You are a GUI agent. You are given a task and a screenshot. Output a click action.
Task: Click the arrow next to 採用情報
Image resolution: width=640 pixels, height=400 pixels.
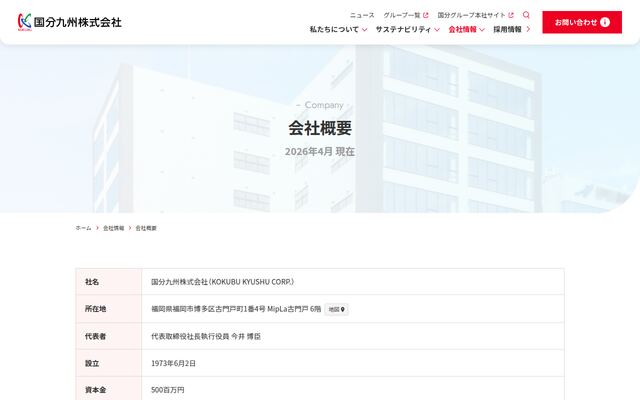528,29
